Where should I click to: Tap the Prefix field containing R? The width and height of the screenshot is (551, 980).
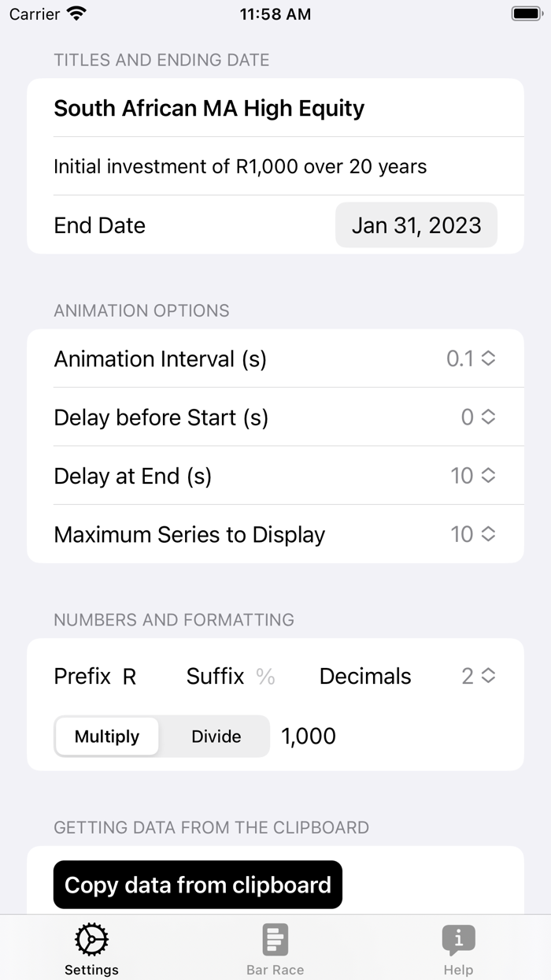coord(130,677)
